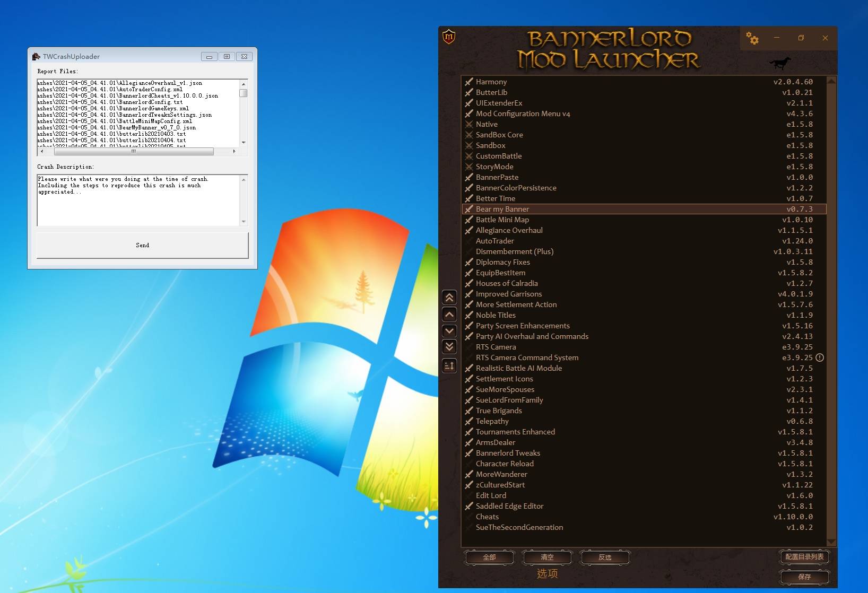Select the Bannerlord Tweaks row
Viewport: 868px width, 593px height.
pos(644,453)
